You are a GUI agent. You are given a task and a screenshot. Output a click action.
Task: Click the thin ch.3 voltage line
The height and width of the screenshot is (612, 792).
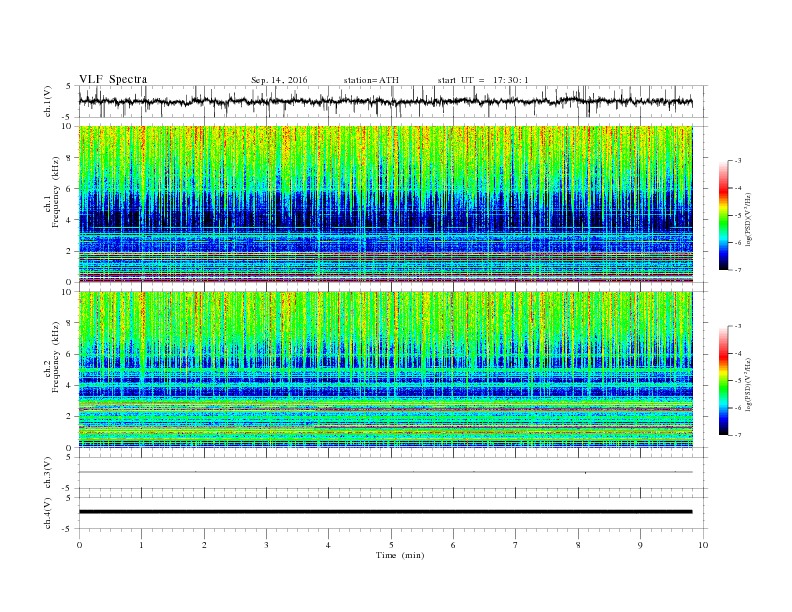point(385,472)
